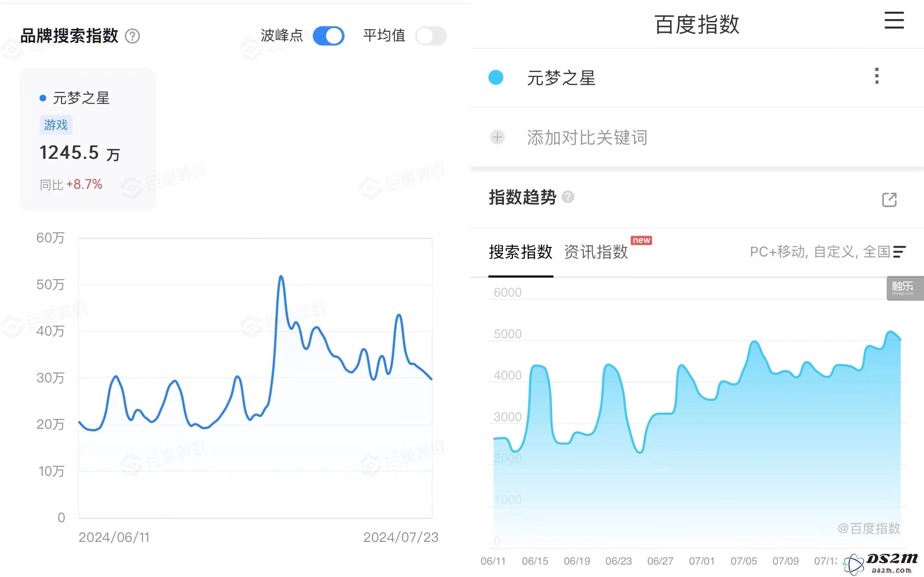Click the 指数趋势 heading
924x577 pixels.
(522, 197)
